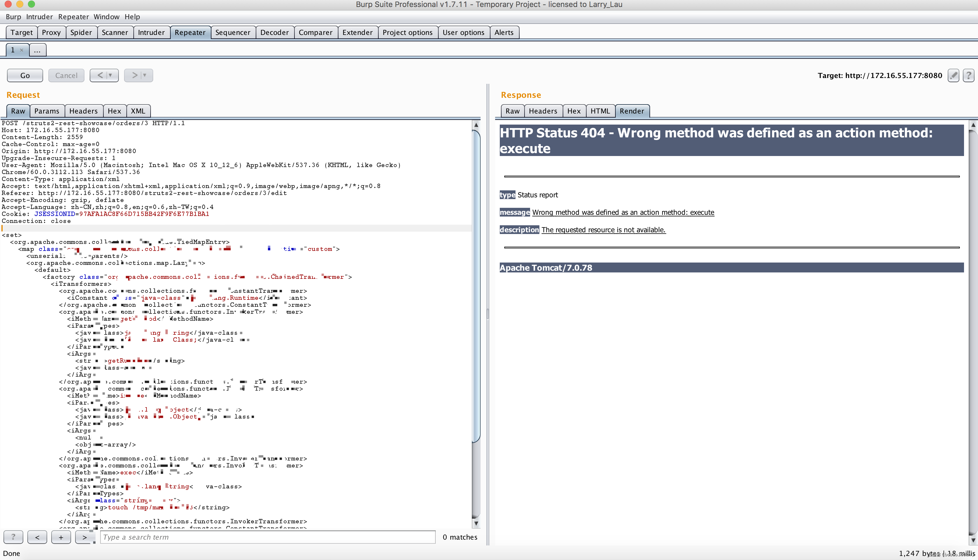Open the history back dropdown arrow

[111, 75]
